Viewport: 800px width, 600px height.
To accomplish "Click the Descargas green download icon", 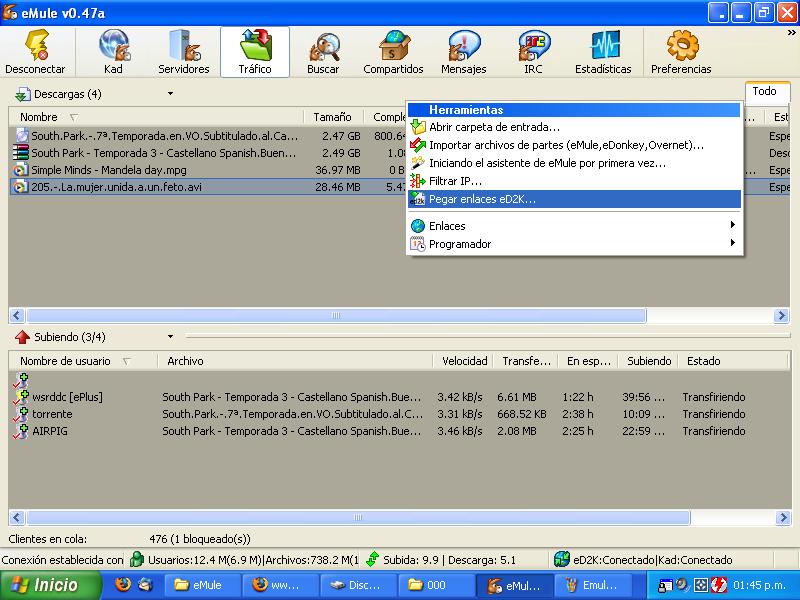I will tap(22, 94).
